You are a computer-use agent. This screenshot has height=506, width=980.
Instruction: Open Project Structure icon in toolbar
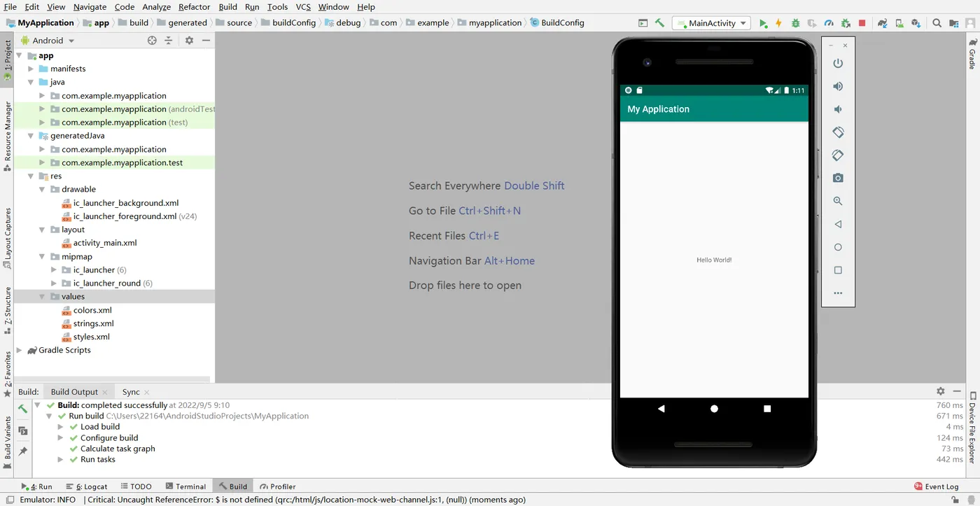pos(953,23)
